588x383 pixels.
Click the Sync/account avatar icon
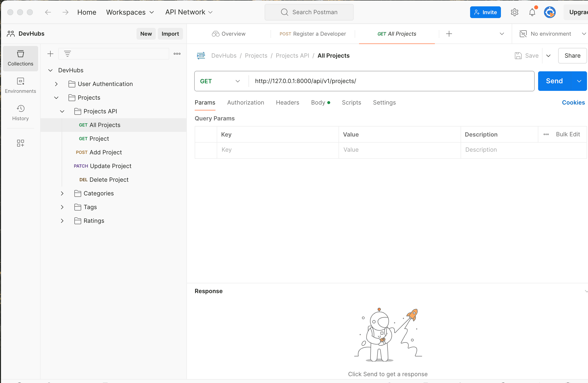549,12
